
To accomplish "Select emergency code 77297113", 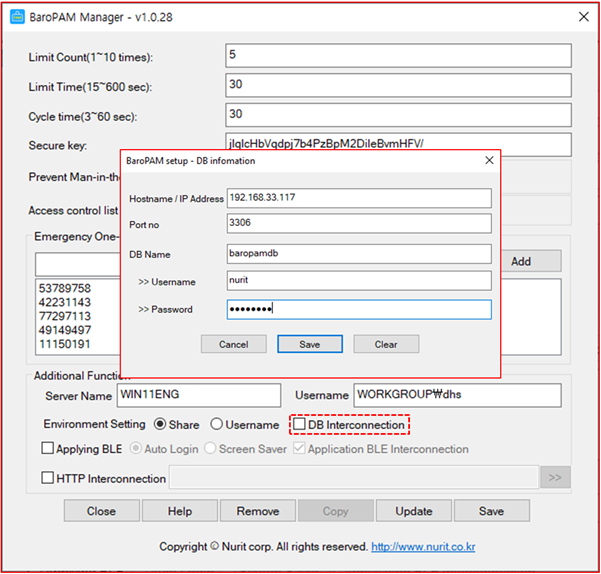I will pos(65,316).
